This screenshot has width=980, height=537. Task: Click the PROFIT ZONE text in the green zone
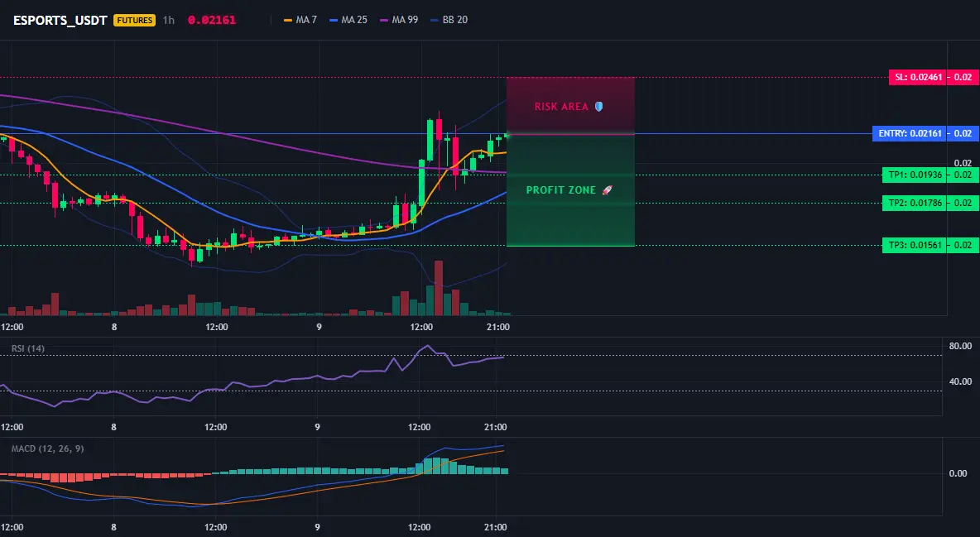561,190
